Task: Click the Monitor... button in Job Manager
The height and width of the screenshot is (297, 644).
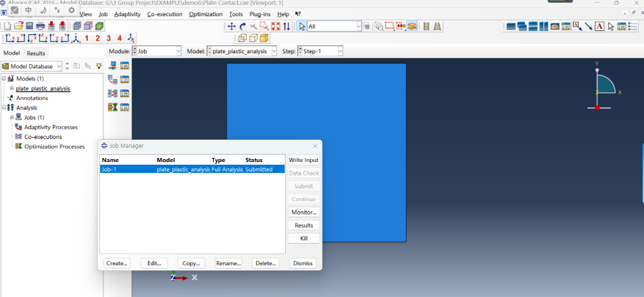Action: tap(303, 212)
